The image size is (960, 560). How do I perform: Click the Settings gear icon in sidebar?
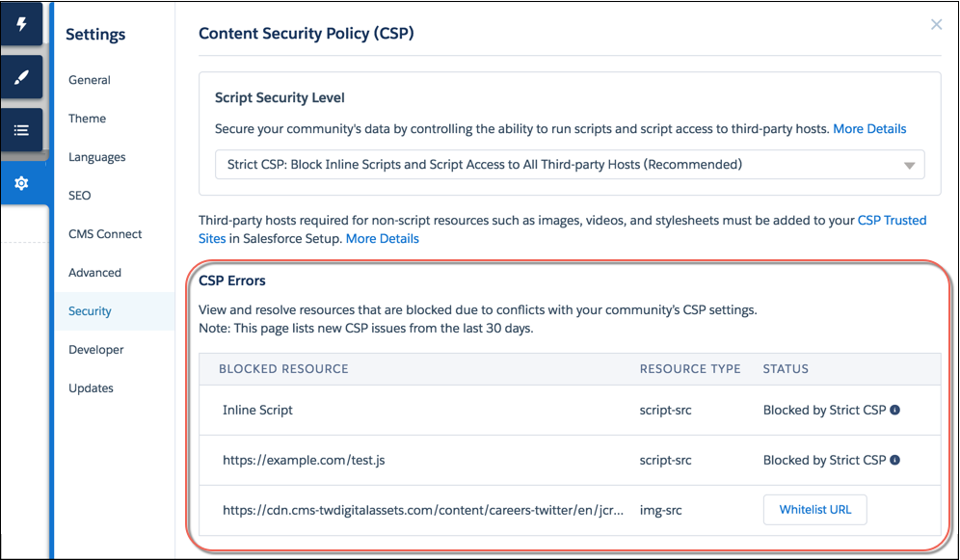point(21,183)
